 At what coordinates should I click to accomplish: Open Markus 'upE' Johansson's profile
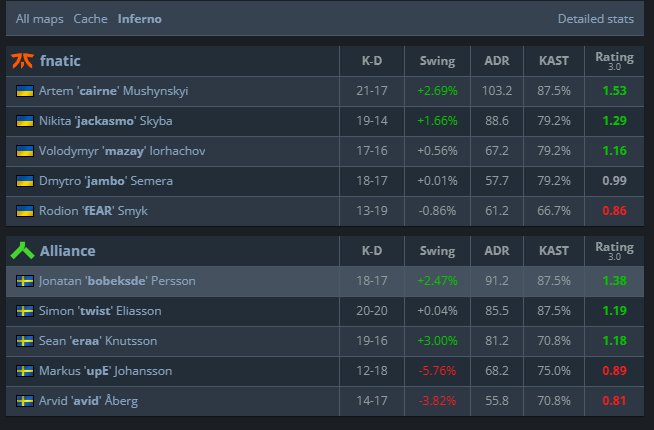click(106, 371)
